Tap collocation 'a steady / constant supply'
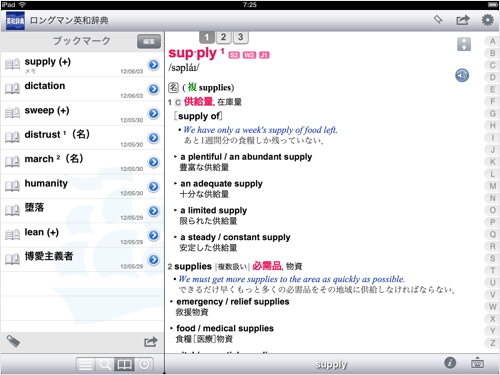The width and height of the screenshot is (500, 375). 235,237
